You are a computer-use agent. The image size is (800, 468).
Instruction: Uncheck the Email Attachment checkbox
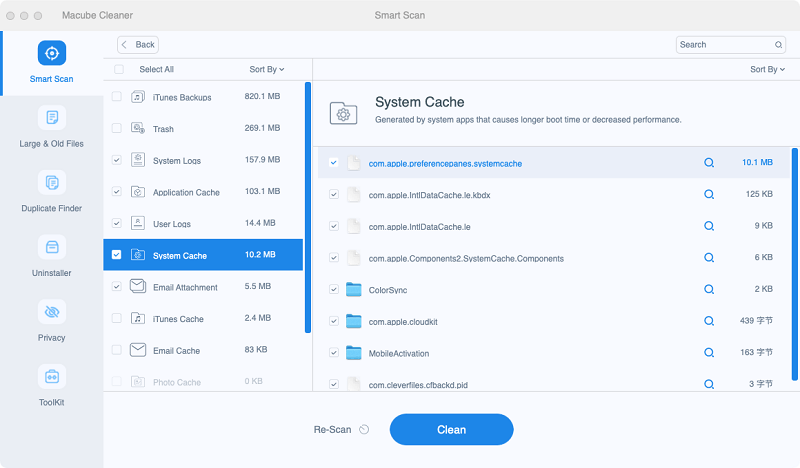click(117, 286)
